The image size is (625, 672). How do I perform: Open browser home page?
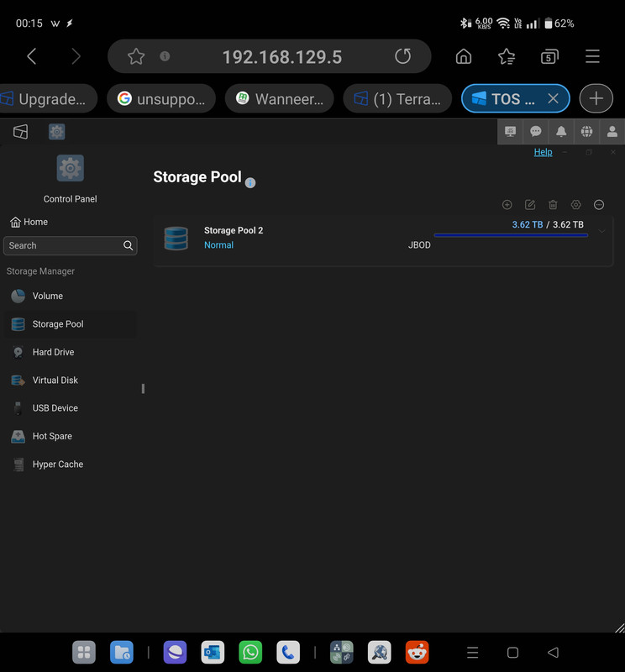(464, 56)
